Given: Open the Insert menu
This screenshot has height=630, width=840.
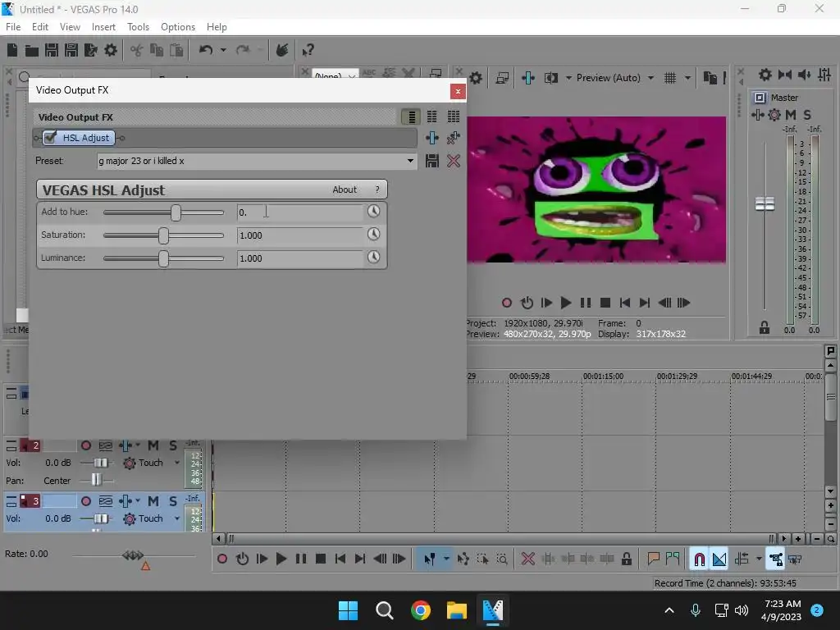Looking at the screenshot, I should click(103, 27).
